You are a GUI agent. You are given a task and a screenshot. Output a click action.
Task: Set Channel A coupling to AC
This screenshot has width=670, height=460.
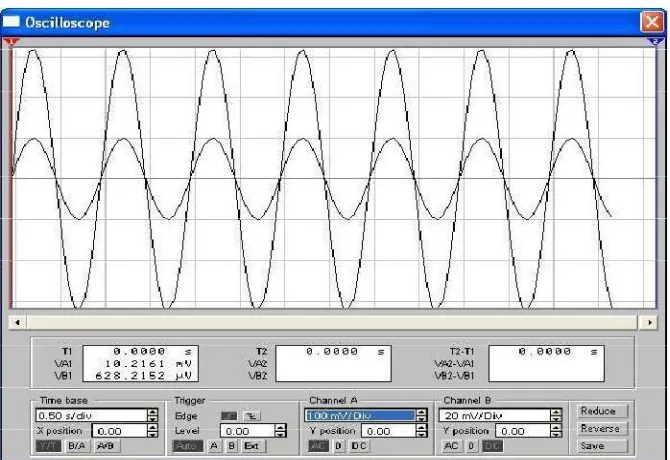[318, 446]
